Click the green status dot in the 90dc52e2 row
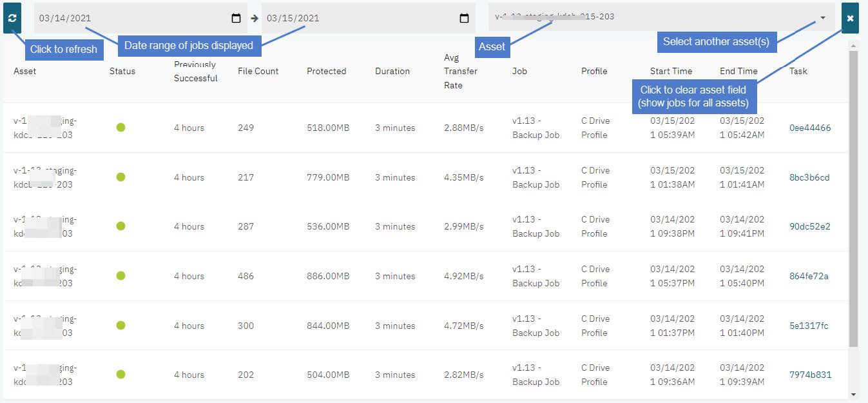This screenshot has height=403, width=868. click(121, 226)
